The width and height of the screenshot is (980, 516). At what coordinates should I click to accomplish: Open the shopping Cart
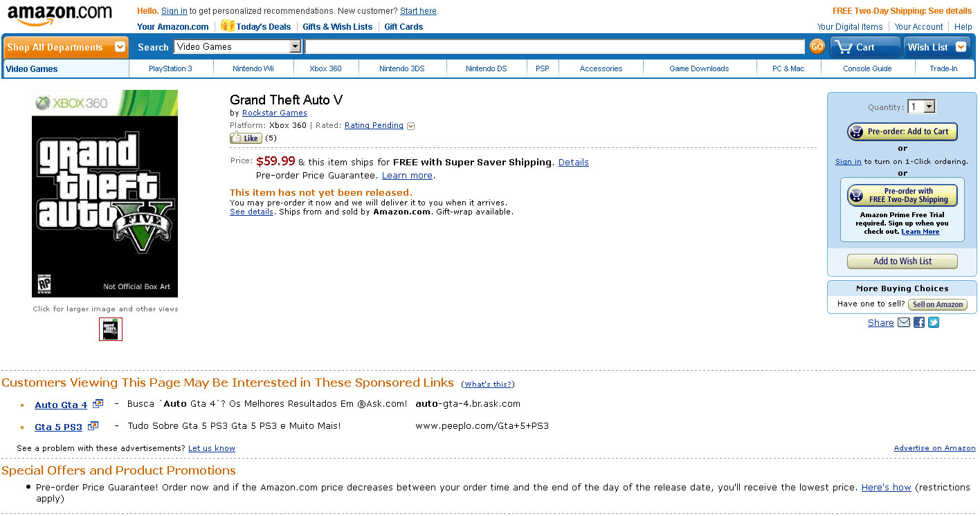click(865, 47)
